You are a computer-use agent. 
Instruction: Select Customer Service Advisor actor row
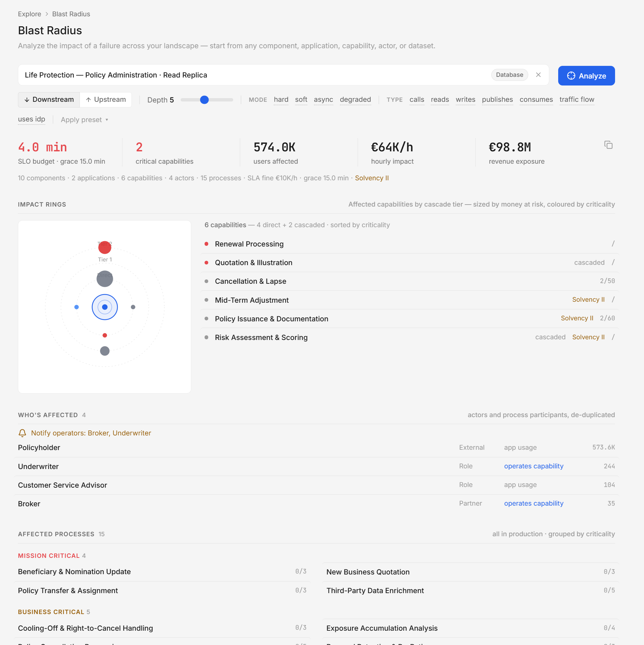tap(316, 485)
